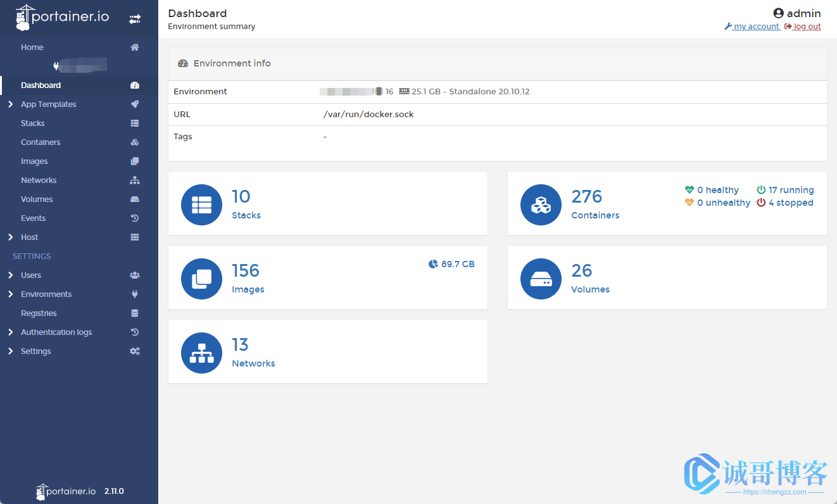The image size is (837, 504).
Task: Toggle the sidebar collapse arrows icon
Action: click(135, 20)
